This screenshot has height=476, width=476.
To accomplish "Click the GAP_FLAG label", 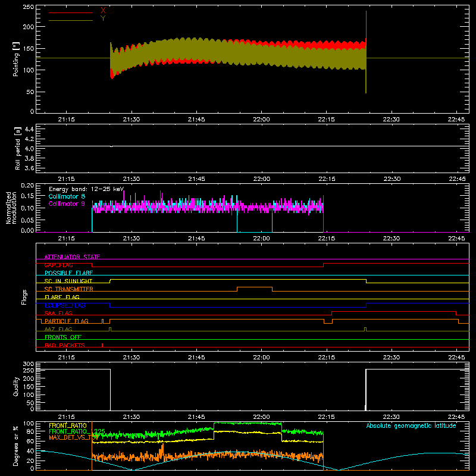I will [58, 265].
